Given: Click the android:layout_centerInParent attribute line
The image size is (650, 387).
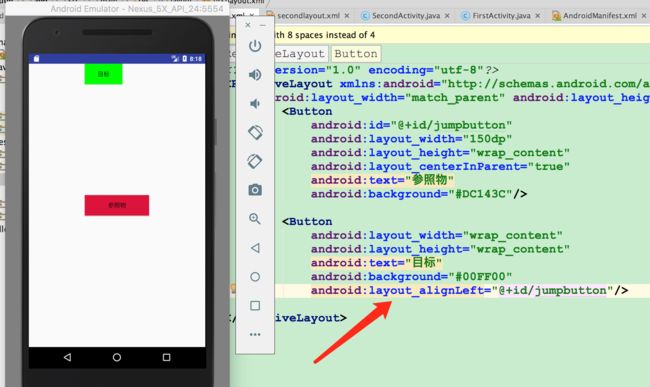Looking at the screenshot, I should tap(440, 167).
